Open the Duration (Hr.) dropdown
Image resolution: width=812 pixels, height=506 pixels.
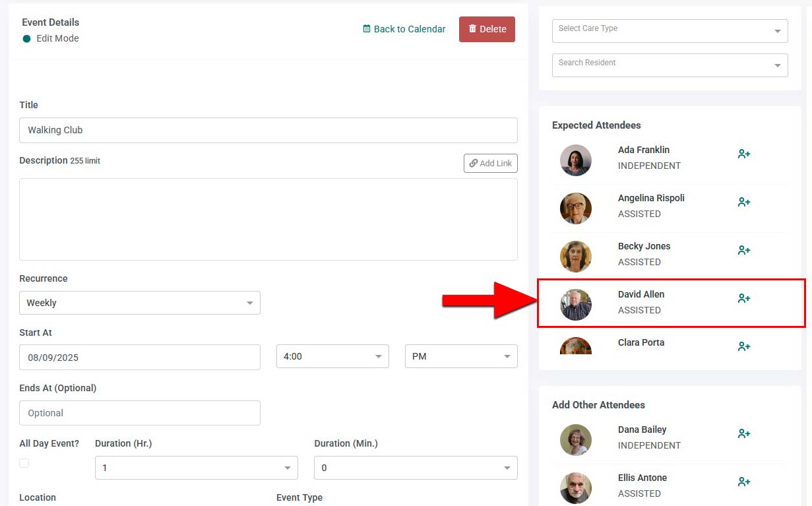point(197,468)
